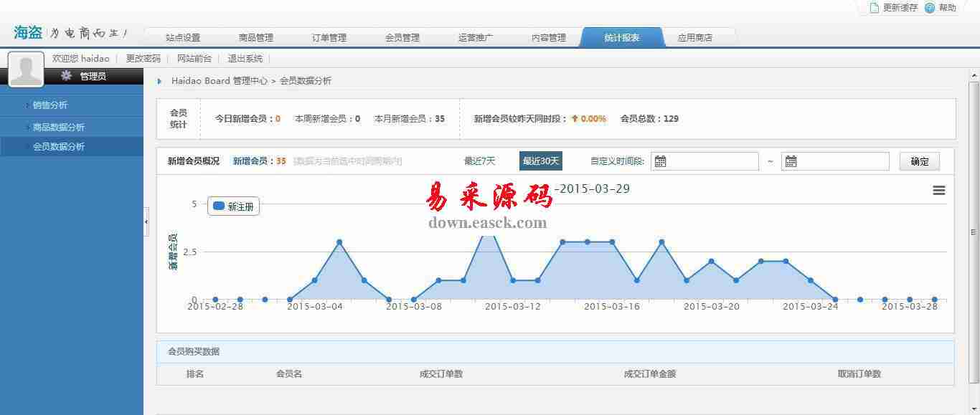
Task: Open the chart hamburger export menu
Action: (x=938, y=190)
